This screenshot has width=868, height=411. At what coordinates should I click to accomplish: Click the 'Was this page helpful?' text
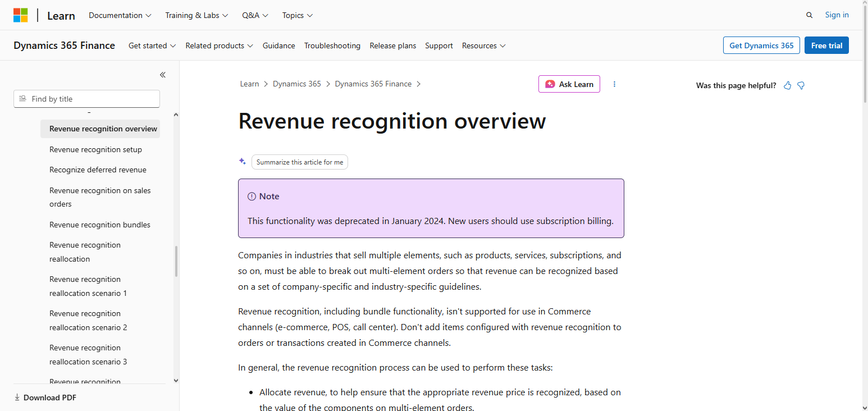point(736,85)
